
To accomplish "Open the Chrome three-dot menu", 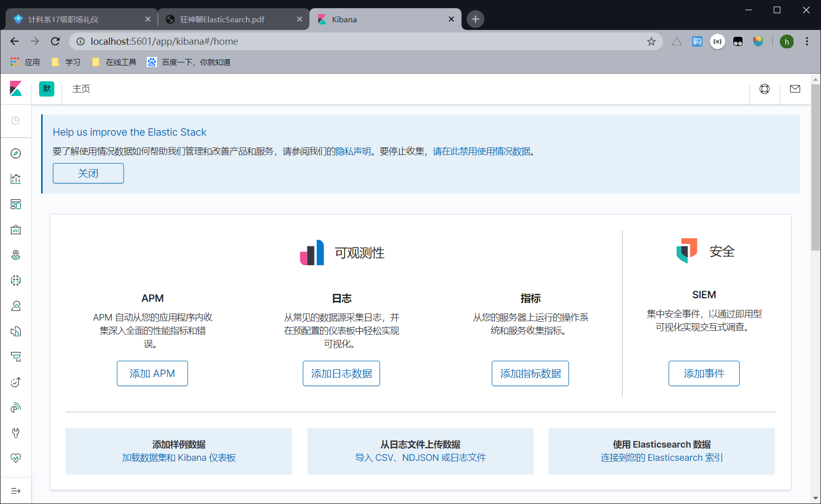I will pyautogui.click(x=807, y=41).
